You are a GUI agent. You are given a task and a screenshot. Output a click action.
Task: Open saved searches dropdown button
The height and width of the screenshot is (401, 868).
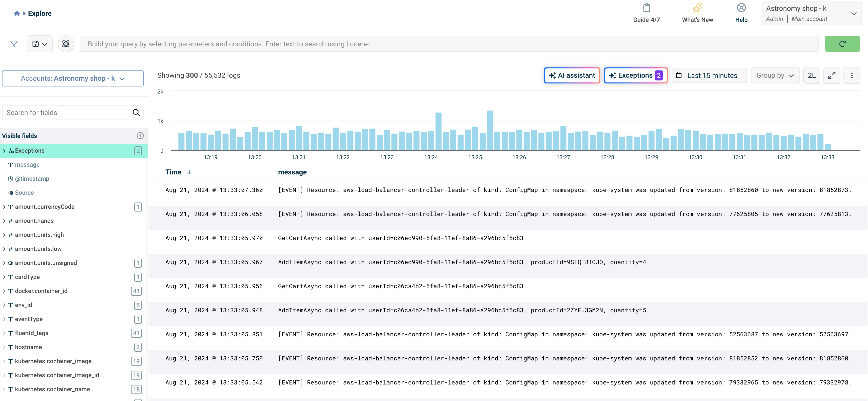point(40,44)
